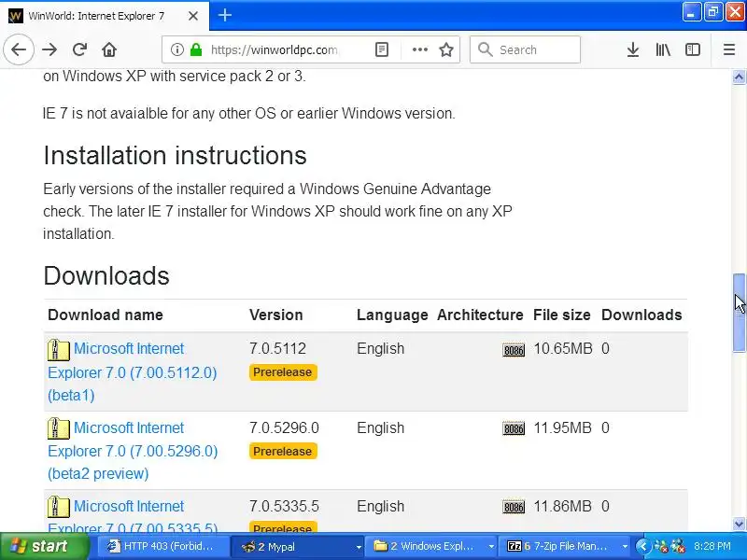The height and width of the screenshot is (560, 747).
Task: Close the WinWorld Internet Explorer 7 tab
Action: click(193, 16)
